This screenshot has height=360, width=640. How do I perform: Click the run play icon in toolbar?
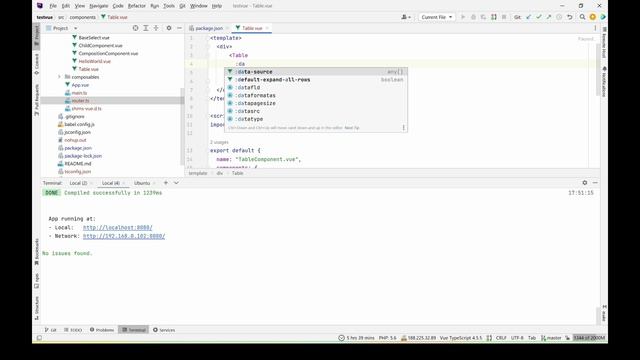pyautogui.click(x=463, y=17)
